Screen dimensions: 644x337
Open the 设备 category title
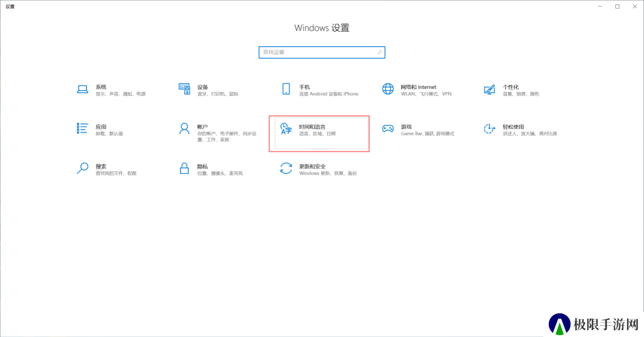(x=203, y=87)
